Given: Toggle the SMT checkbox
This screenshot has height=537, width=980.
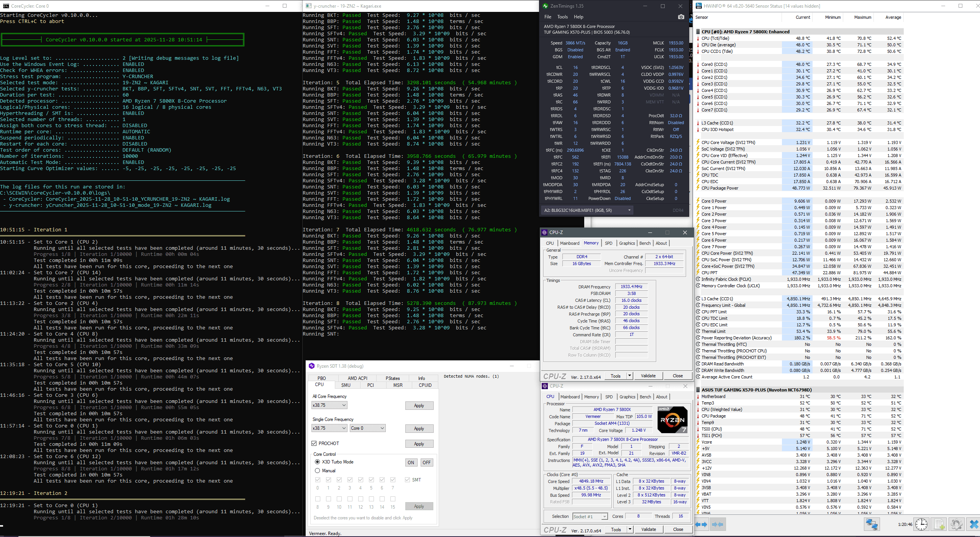Looking at the screenshot, I should pyautogui.click(x=407, y=480).
